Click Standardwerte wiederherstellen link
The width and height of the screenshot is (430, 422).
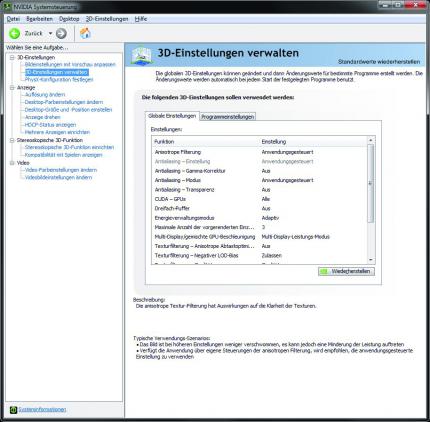(x=379, y=62)
